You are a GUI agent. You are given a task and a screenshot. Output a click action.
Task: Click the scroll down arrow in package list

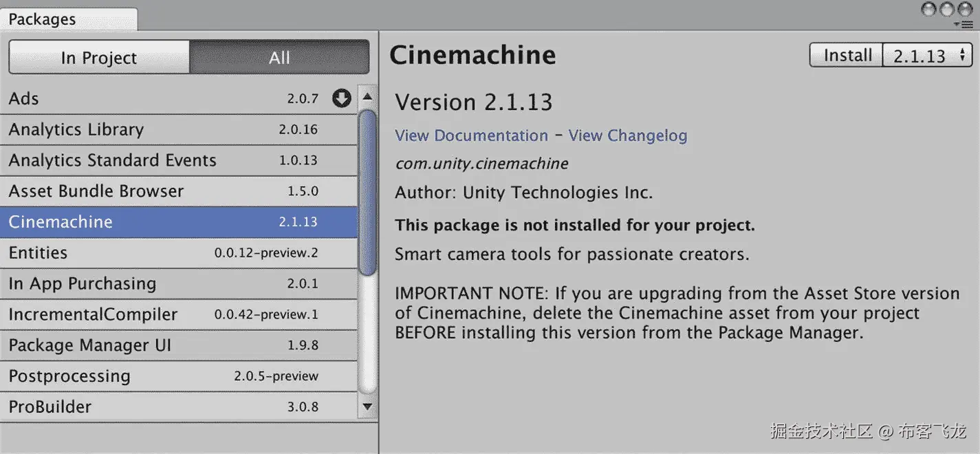coord(368,407)
